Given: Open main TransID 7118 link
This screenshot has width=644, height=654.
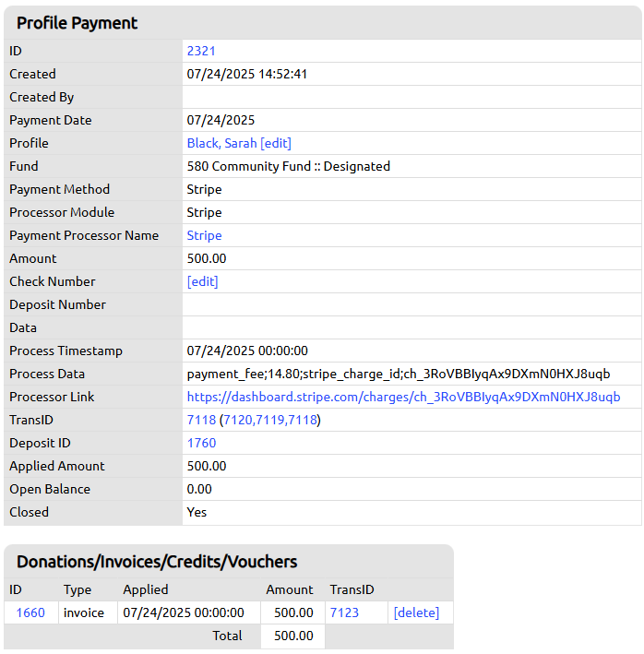Looking at the screenshot, I should 201,420.
